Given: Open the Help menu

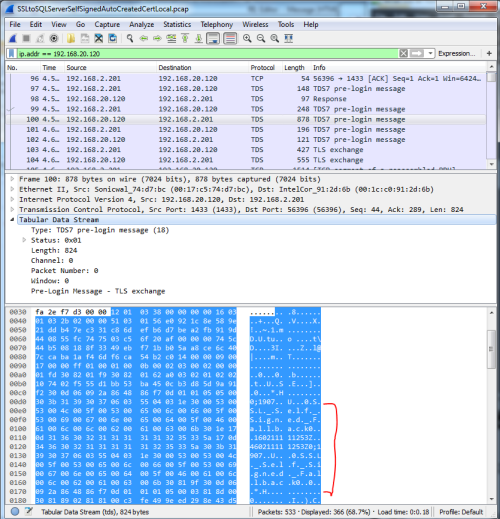Looking at the screenshot, I should [311, 24].
